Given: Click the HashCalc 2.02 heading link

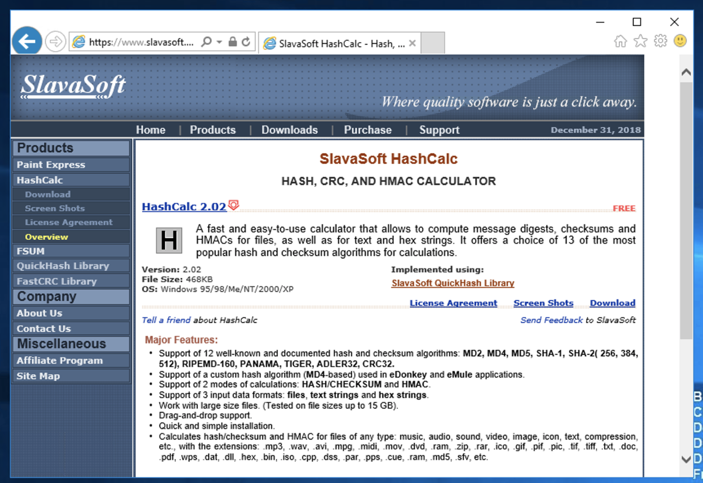Looking at the screenshot, I should (184, 206).
